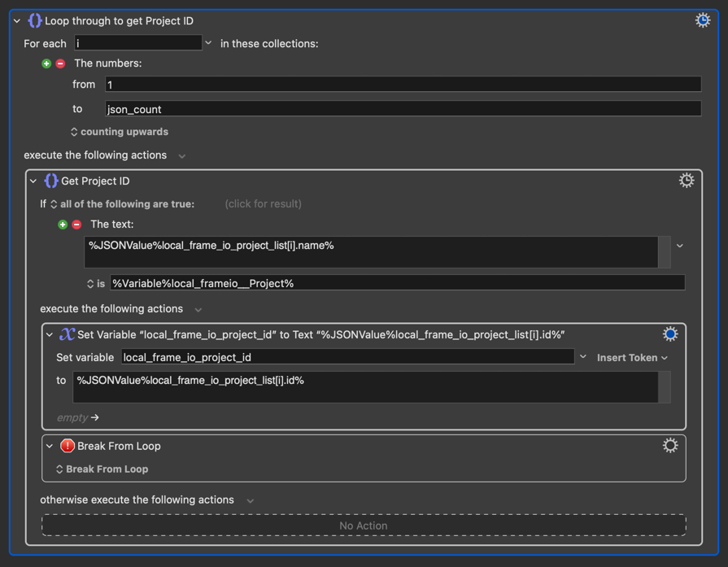728x567 pixels.
Task: Collapse the Get Project ID action
Action: 33,181
